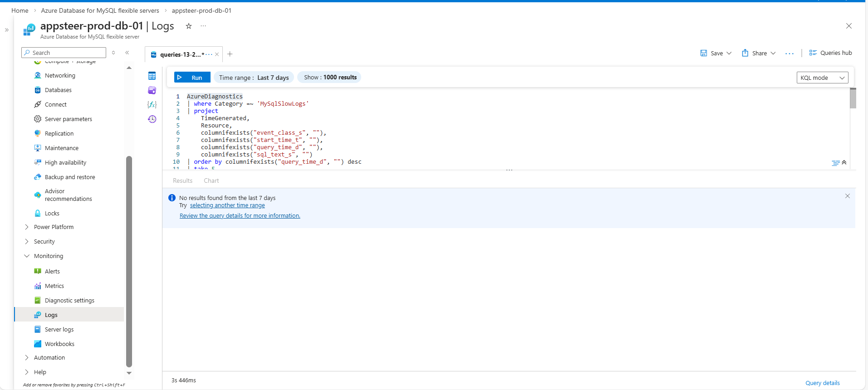Collapse the sidebar menu with double chevron
The height and width of the screenshot is (390, 868).
point(127,53)
